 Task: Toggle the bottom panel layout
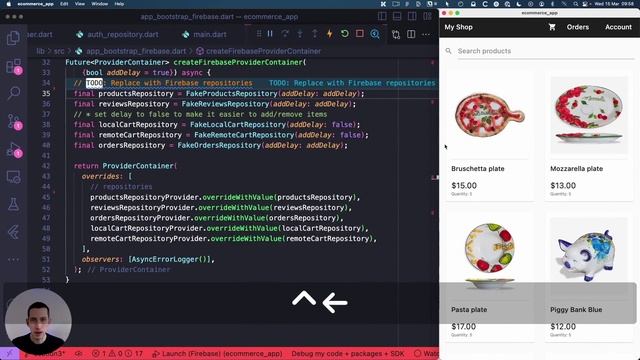(x=397, y=16)
